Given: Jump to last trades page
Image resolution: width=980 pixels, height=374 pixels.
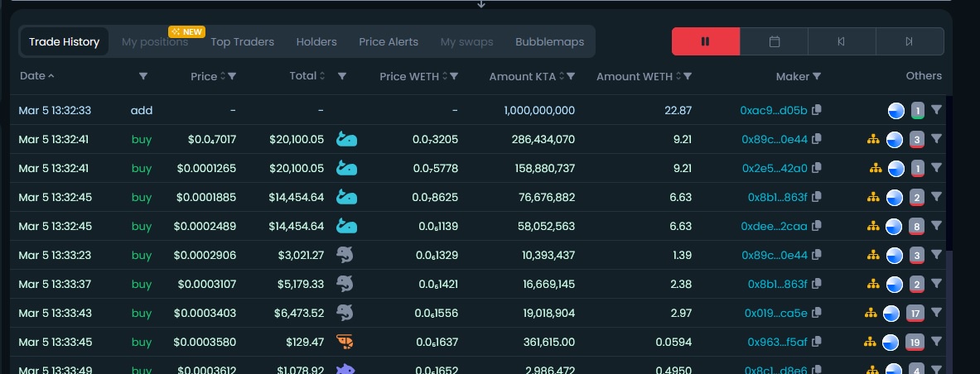Looking at the screenshot, I should point(910,41).
